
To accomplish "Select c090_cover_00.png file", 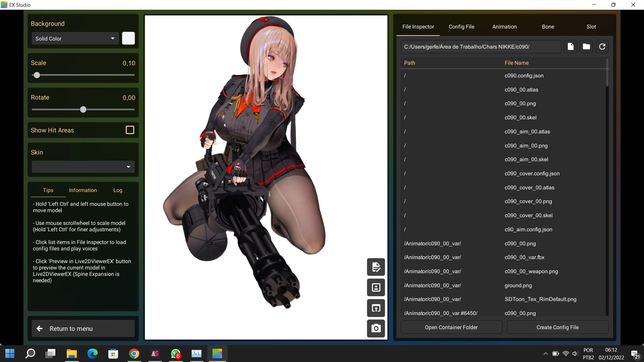I will pyautogui.click(x=503, y=201).
